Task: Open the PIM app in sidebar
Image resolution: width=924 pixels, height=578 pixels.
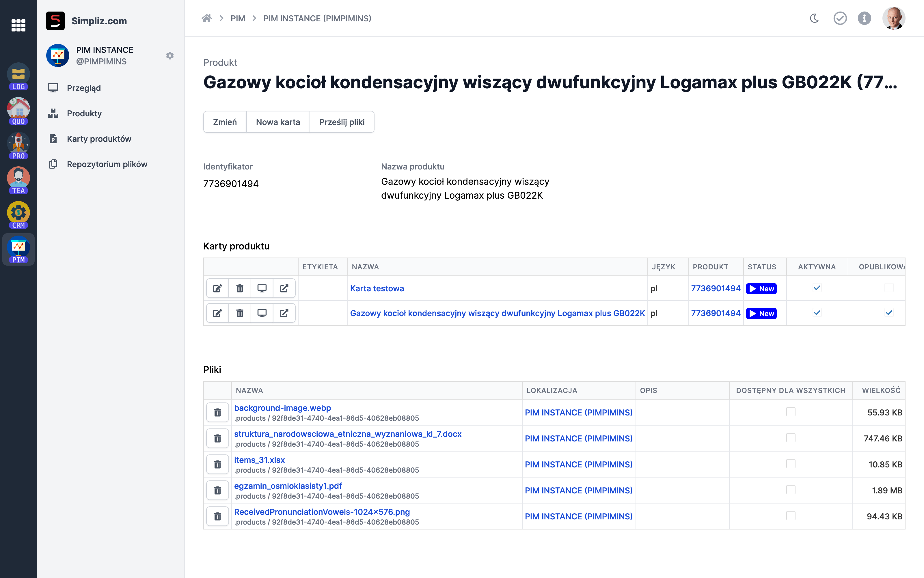Action: tap(18, 250)
